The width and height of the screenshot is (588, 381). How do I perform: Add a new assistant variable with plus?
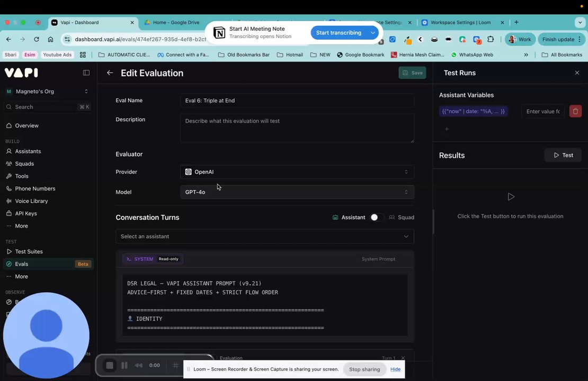pos(447,129)
